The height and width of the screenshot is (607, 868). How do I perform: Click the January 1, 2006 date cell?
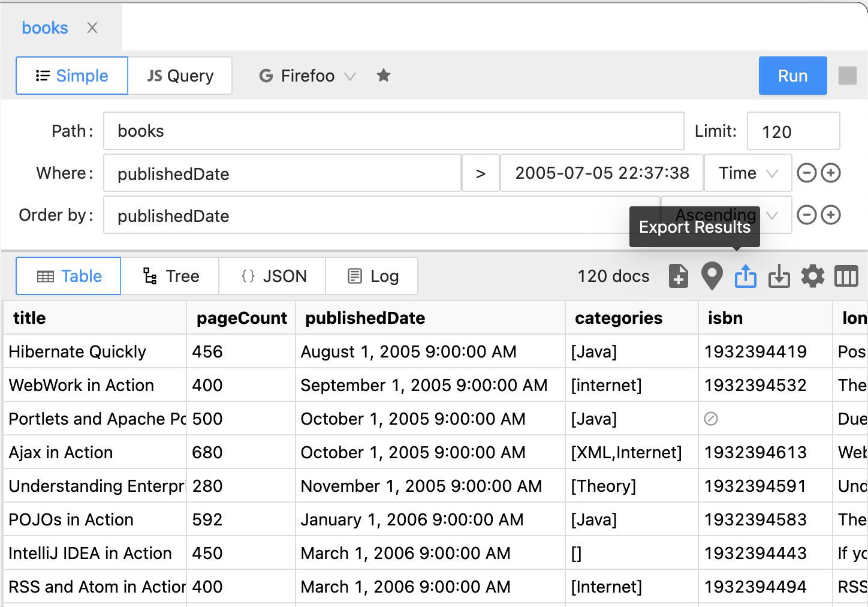430,519
